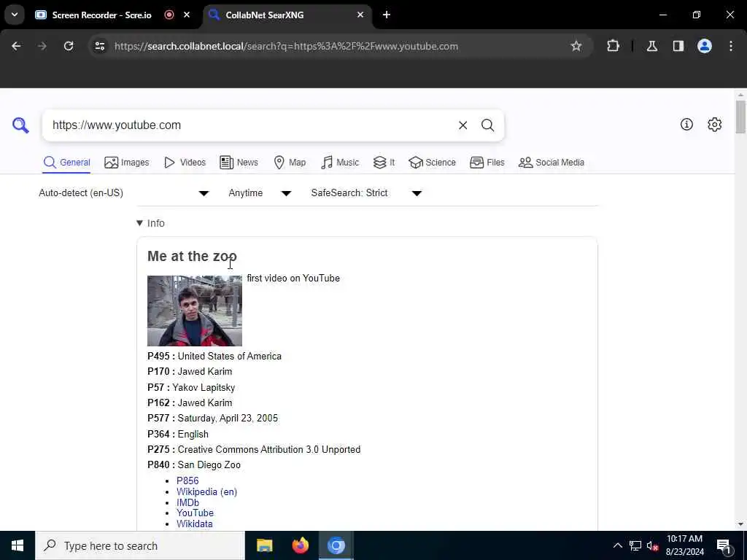Open SearXNG preferences gear icon
Image resolution: width=747 pixels, height=560 pixels.
pos(714,124)
